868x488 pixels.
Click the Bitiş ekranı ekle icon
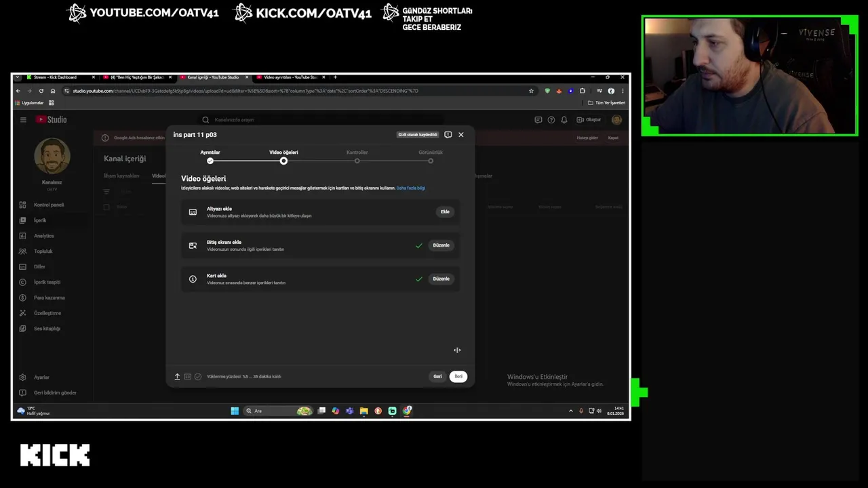pos(193,245)
